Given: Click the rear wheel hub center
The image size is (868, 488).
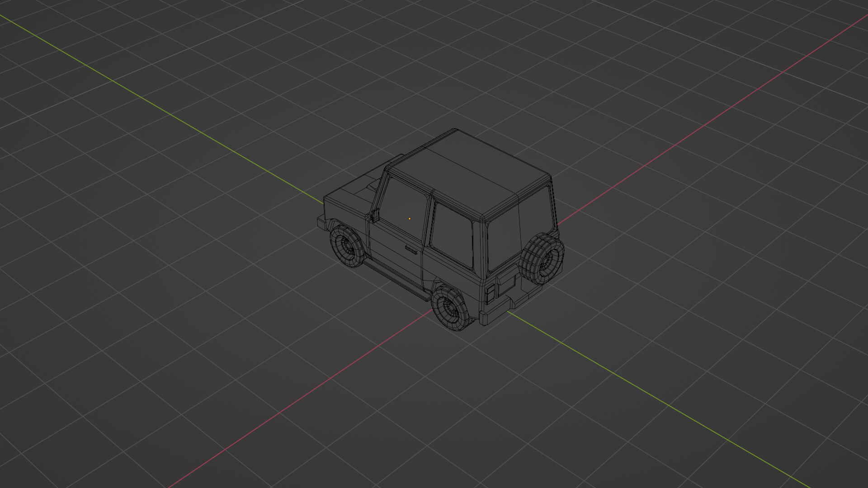Looking at the screenshot, I should click(450, 307).
